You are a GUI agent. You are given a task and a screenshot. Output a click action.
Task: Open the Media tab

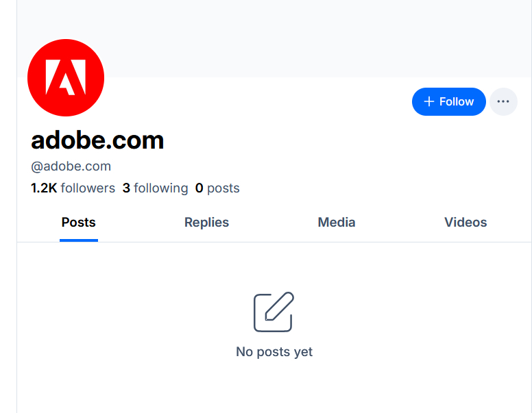coord(337,223)
